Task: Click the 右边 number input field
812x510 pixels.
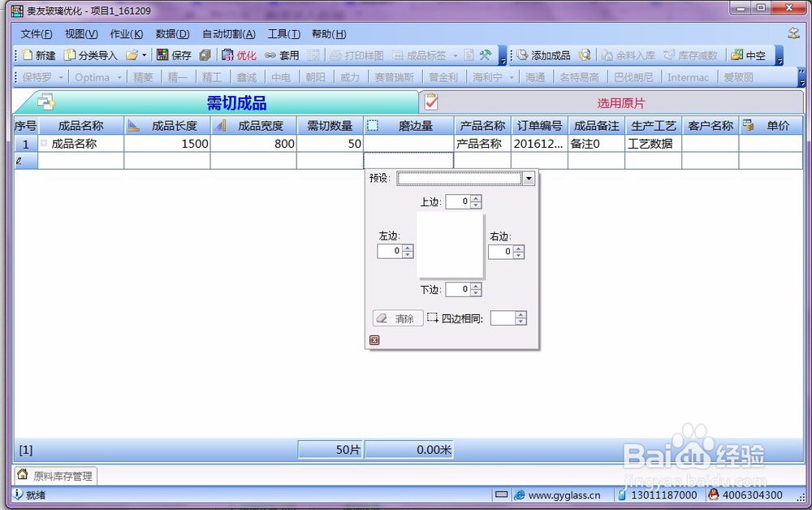Action: [501, 252]
